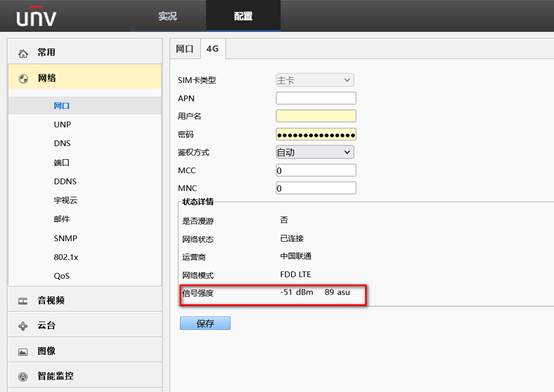Click the globe icon beside 网络
Image resolution: width=554 pixels, height=392 pixels.
(23, 79)
